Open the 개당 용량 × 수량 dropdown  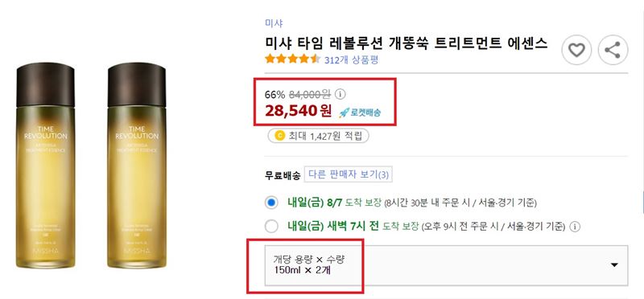447,265
